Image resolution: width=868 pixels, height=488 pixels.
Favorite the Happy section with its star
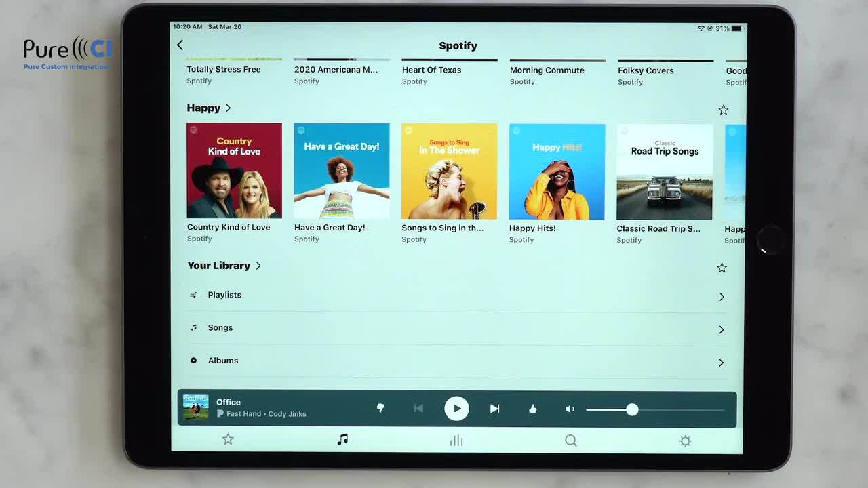(x=724, y=110)
